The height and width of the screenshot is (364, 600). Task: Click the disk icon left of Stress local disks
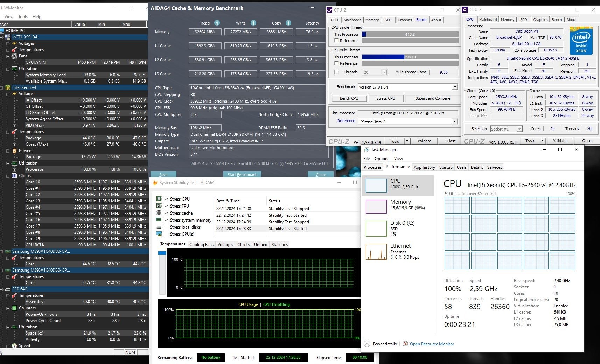pos(159,227)
